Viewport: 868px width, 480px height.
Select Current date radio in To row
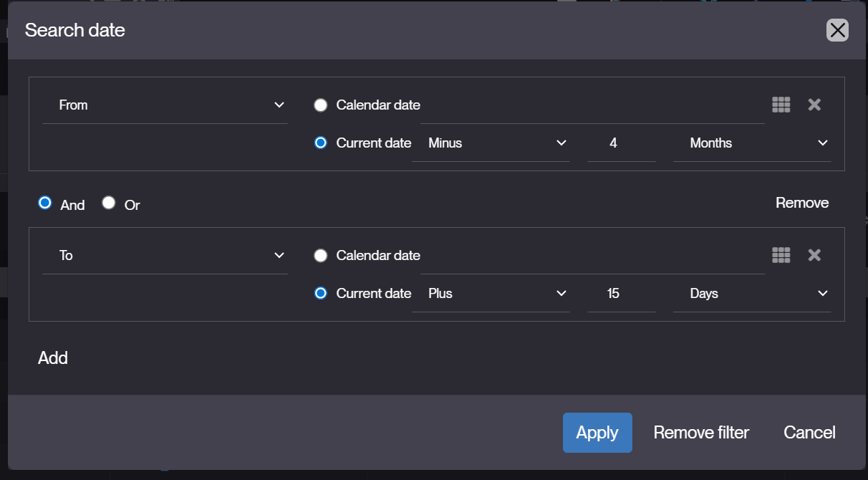[x=321, y=293]
